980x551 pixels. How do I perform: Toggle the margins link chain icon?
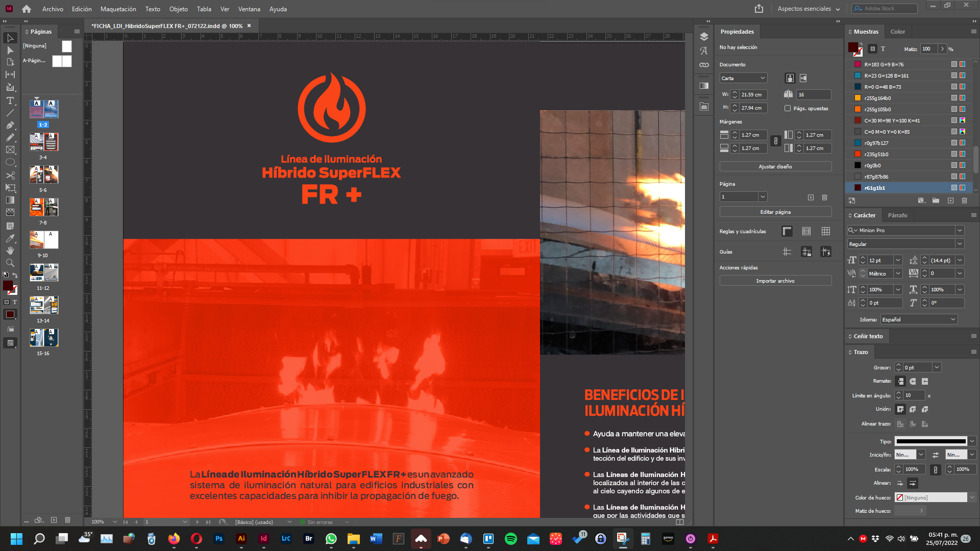pyautogui.click(x=776, y=141)
